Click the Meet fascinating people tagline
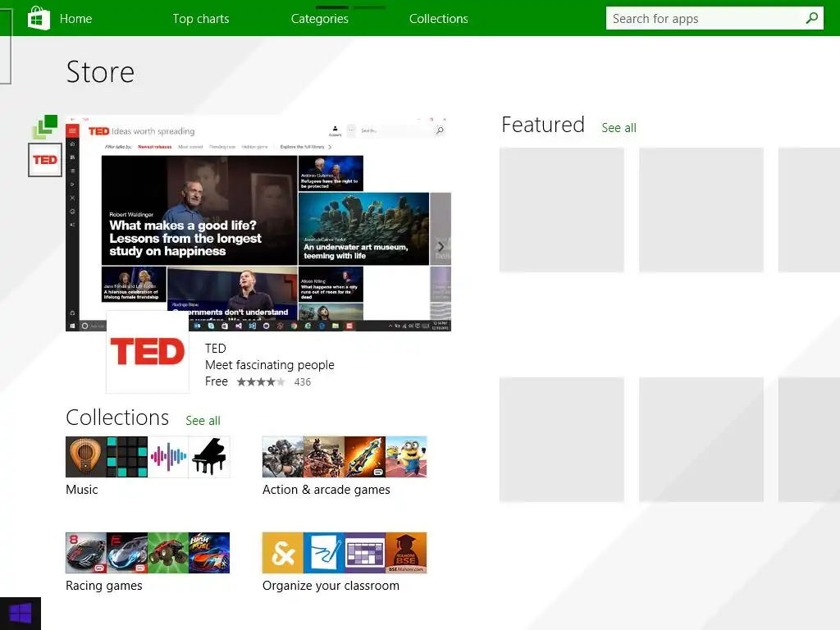This screenshot has height=630, width=840. 269,365
